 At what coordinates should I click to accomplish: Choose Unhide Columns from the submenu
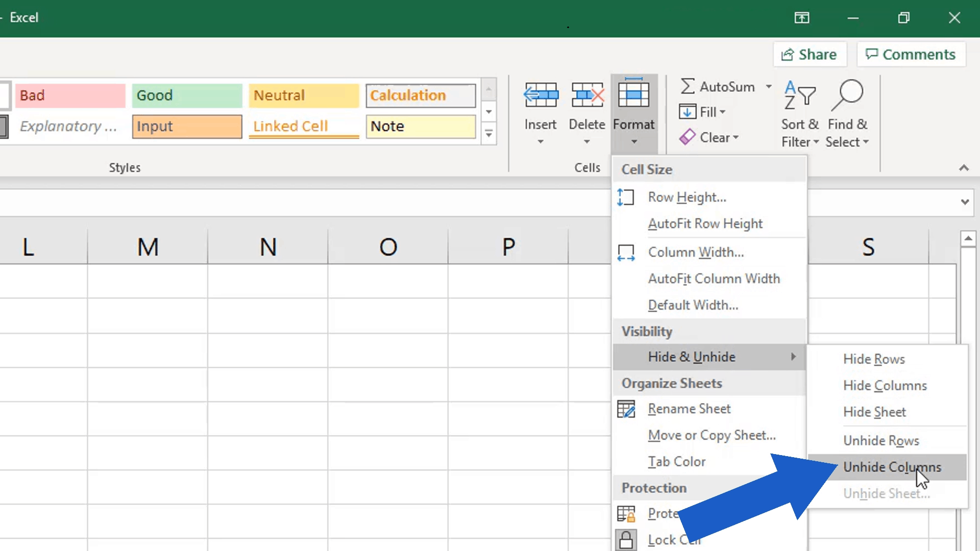tap(892, 467)
